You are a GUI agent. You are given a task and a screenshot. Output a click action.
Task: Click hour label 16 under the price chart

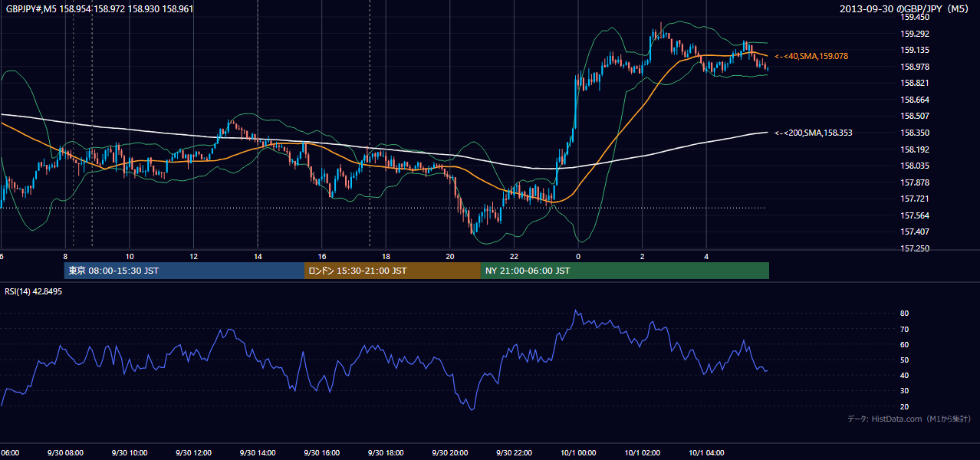(x=322, y=257)
